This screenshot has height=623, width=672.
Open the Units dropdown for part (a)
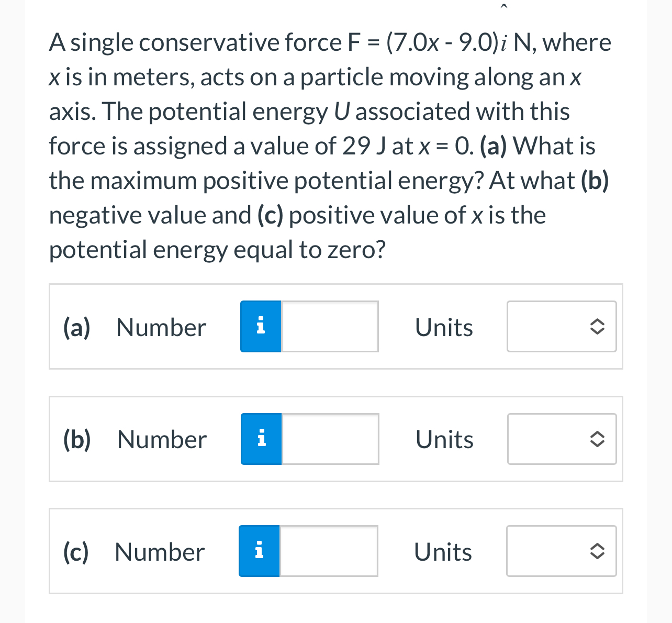point(561,326)
